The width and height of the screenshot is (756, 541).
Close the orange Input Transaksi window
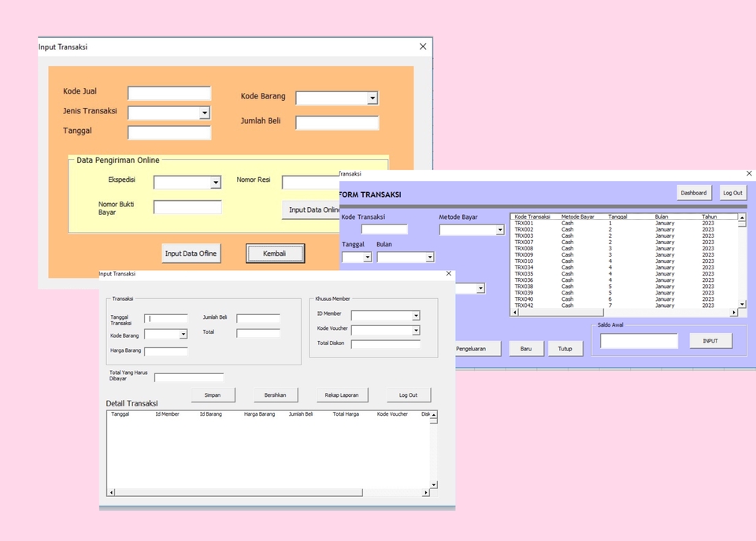pyautogui.click(x=423, y=46)
